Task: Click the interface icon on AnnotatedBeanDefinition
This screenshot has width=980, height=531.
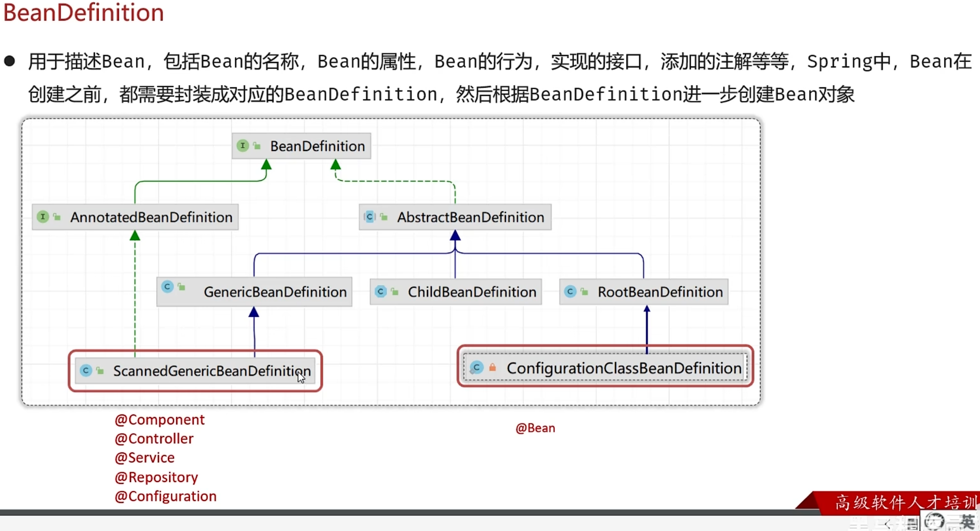Action: click(x=43, y=217)
